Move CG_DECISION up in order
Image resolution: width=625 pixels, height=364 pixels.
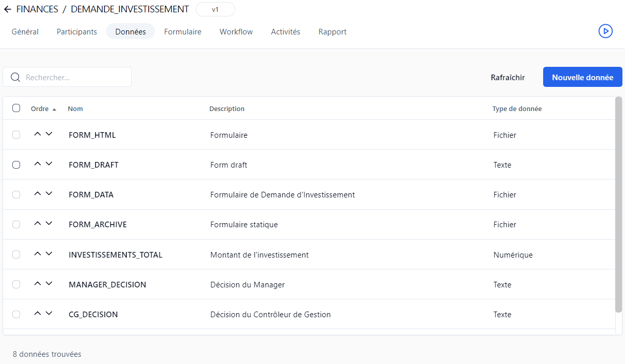37,314
